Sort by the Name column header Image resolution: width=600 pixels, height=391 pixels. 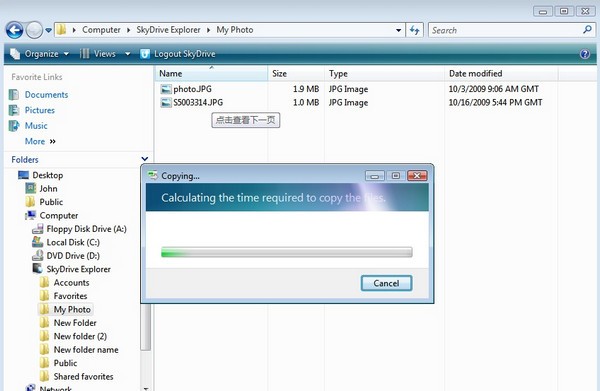pos(211,73)
